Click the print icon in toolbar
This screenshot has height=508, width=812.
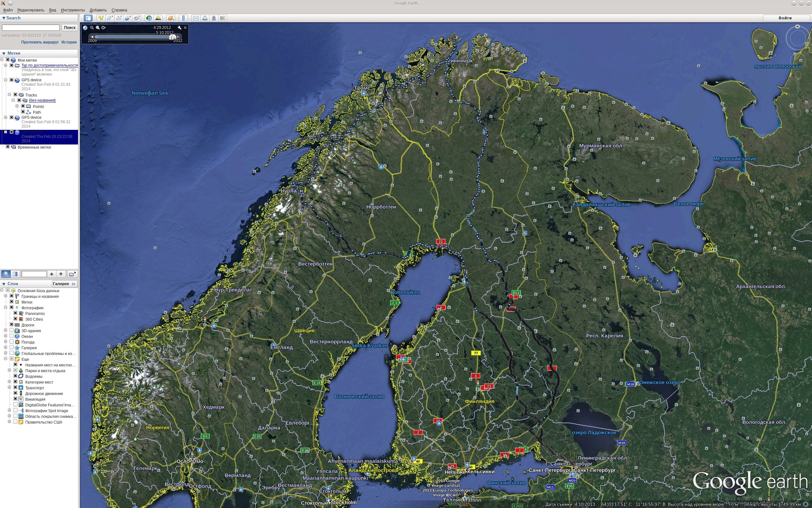[205, 18]
